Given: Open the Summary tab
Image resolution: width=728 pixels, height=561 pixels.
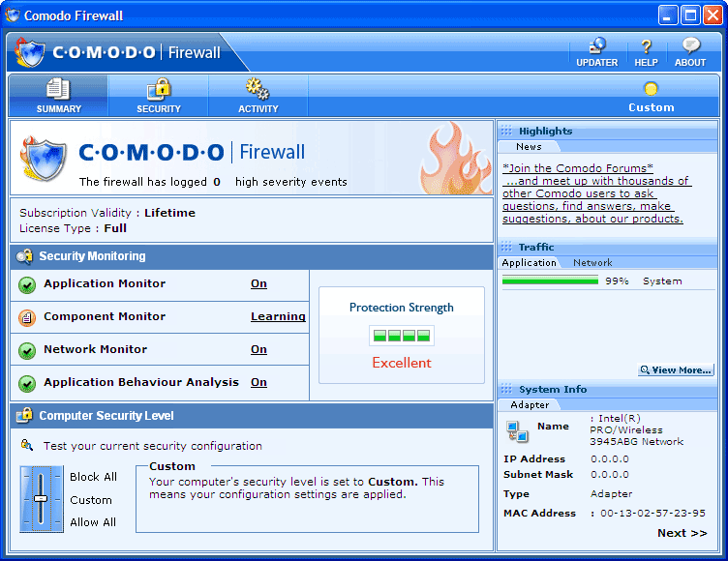Looking at the screenshot, I should pos(58,96).
